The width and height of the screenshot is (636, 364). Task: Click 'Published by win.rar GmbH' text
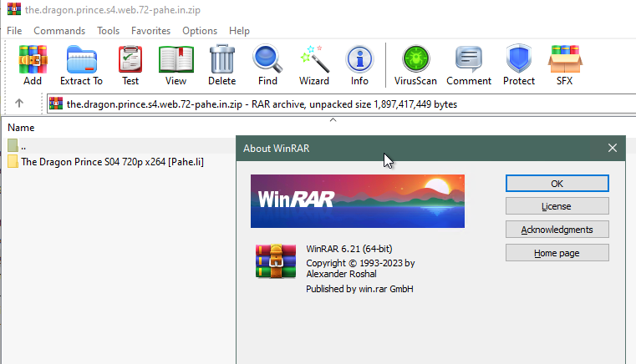click(x=359, y=289)
